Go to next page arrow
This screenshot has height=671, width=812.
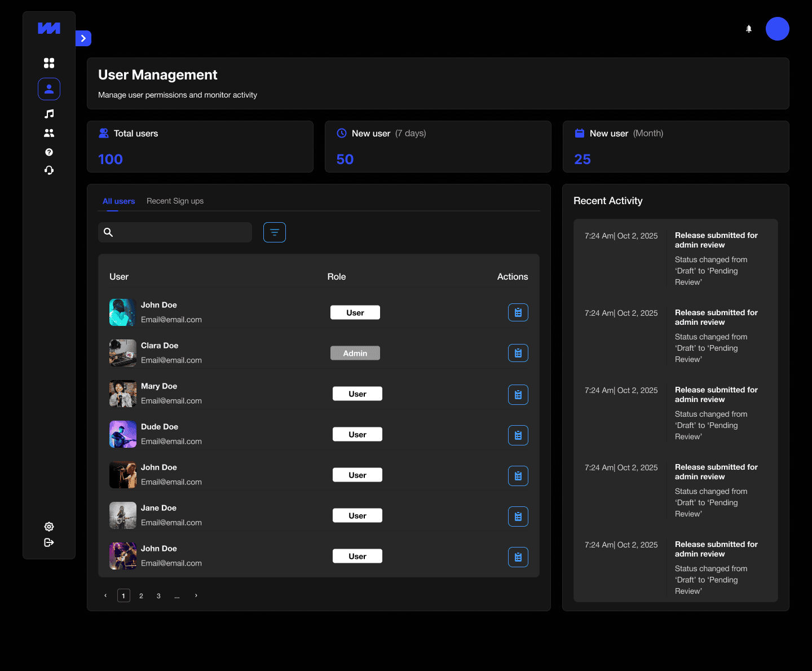(196, 595)
